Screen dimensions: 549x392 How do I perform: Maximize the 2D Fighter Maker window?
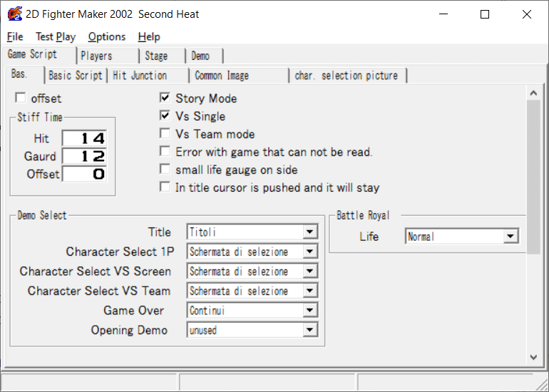485,14
